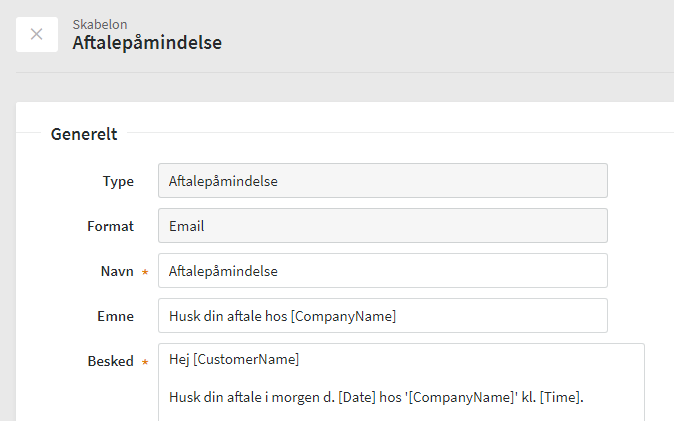Click the 'Hej [CustomerName]' line in Besked

[234, 360]
